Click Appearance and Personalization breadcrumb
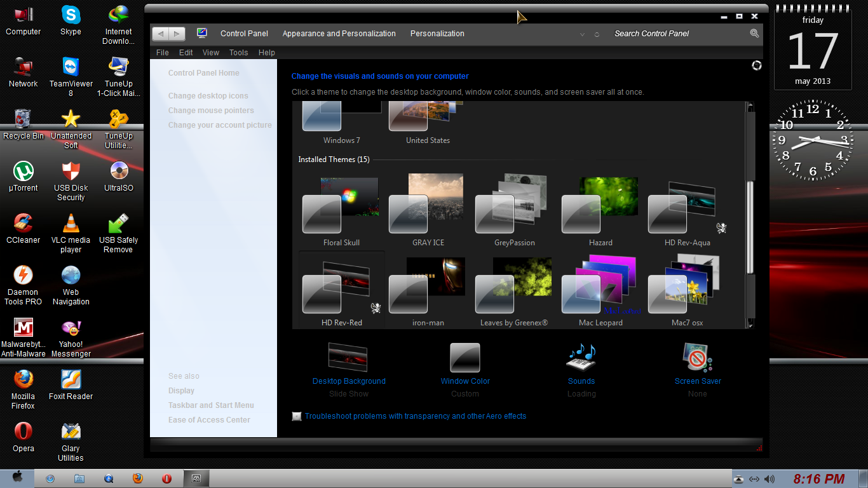The height and width of the screenshot is (488, 868). (x=339, y=34)
